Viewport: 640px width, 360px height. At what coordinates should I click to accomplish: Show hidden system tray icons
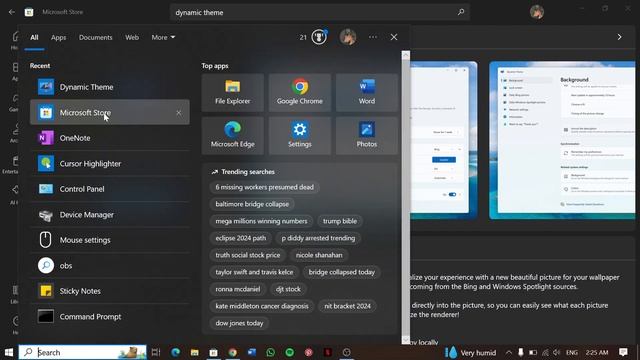[509, 352]
